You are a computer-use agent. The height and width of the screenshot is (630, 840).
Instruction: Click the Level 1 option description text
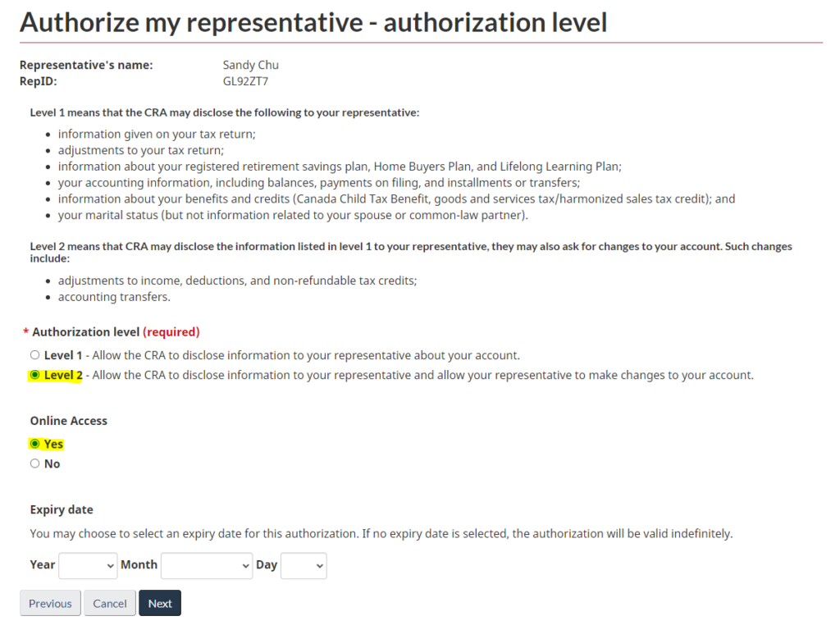coord(302,355)
